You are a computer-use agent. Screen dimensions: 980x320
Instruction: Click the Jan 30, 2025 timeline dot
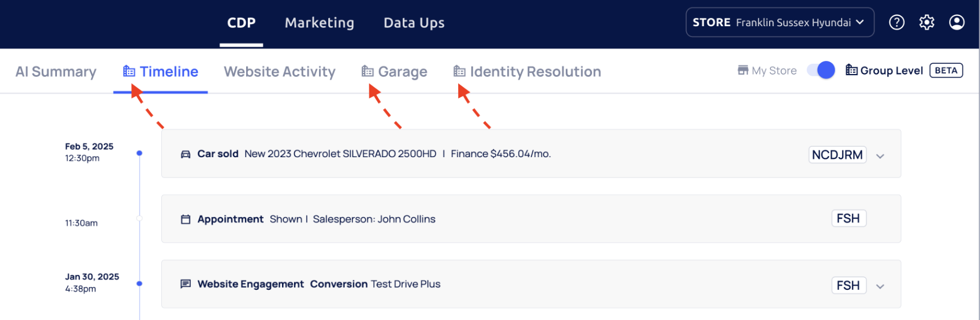140,284
